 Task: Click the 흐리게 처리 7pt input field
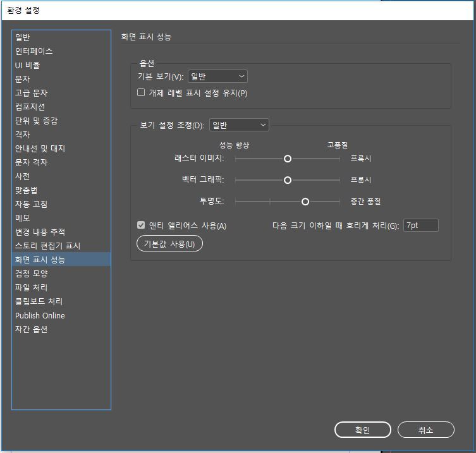pos(421,225)
